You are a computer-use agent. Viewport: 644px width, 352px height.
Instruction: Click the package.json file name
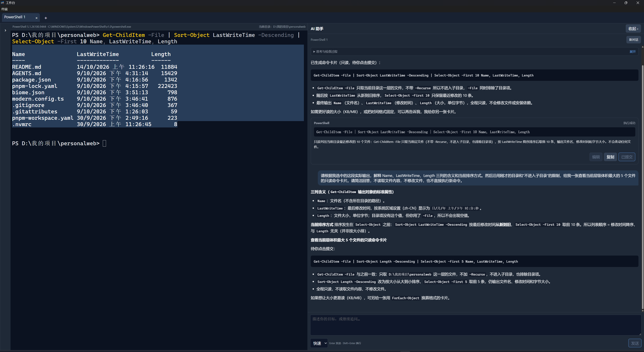[x=31, y=80]
